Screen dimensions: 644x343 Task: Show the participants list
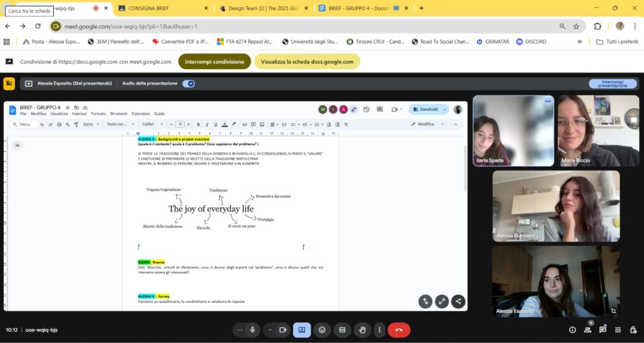tap(587, 330)
